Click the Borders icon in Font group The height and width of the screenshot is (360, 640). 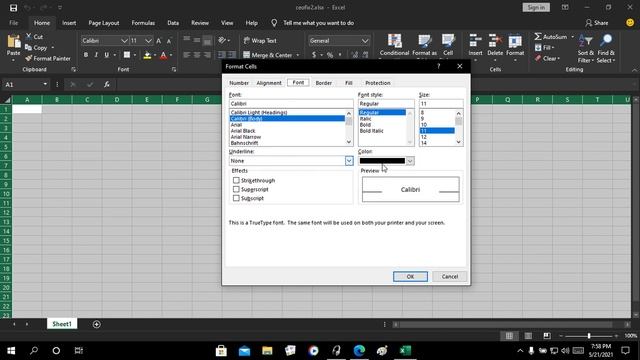pos(127,55)
